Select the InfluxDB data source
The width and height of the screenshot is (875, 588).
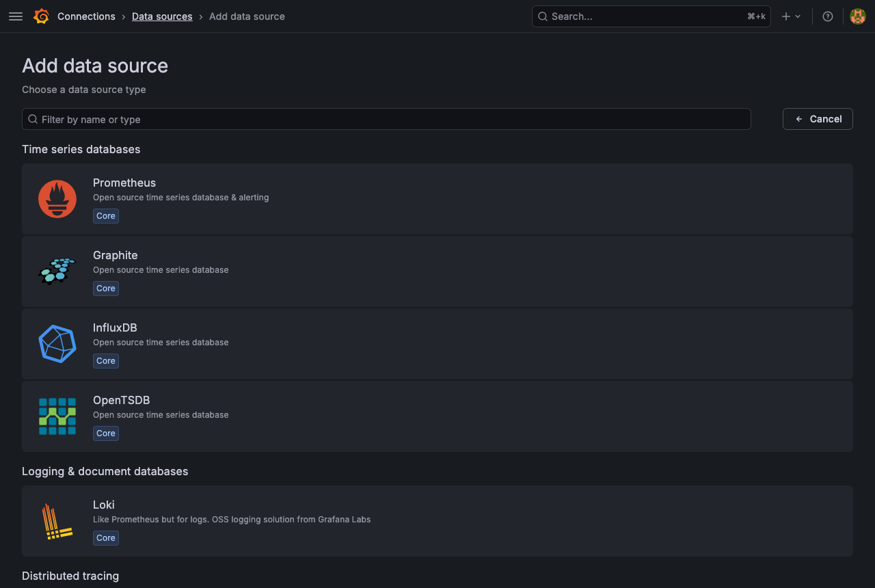pos(437,344)
